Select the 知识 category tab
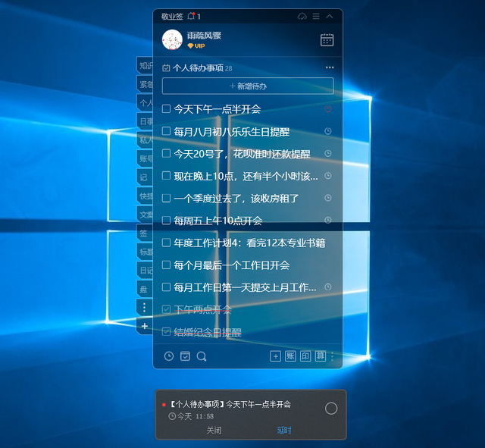485x448 pixels. 145,66
